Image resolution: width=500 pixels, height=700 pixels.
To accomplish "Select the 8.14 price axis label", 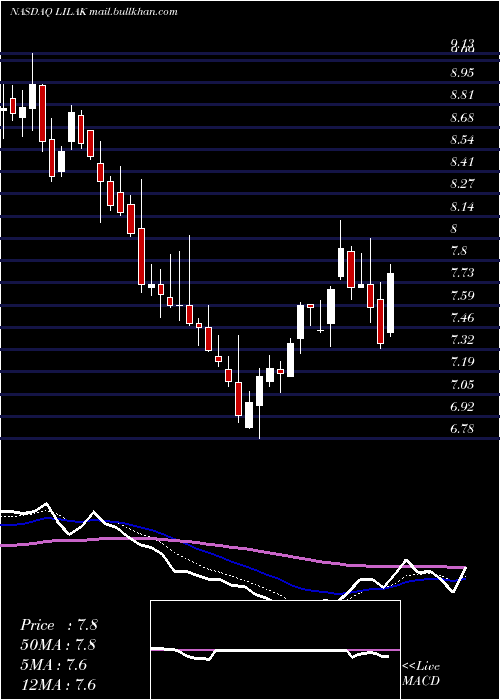I will coord(462,207).
